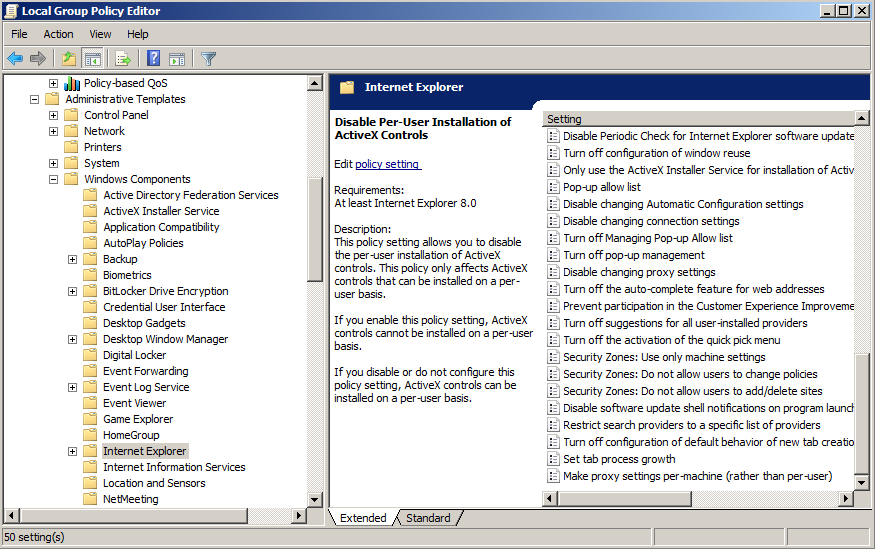The height and width of the screenshot is (549, 875).
Task: Click tree pane horizontal scrollbar right arrow
Action: [299, 516]
